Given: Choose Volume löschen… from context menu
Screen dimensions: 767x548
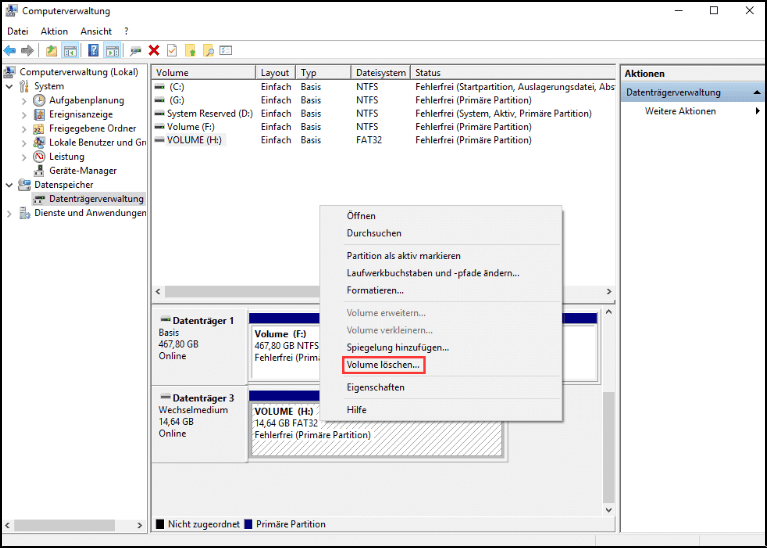Looking at the screenshot, I should 383,365.
